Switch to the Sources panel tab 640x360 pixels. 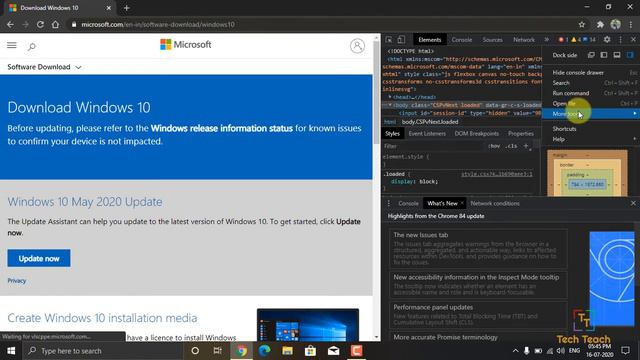(x=492, y=40)
